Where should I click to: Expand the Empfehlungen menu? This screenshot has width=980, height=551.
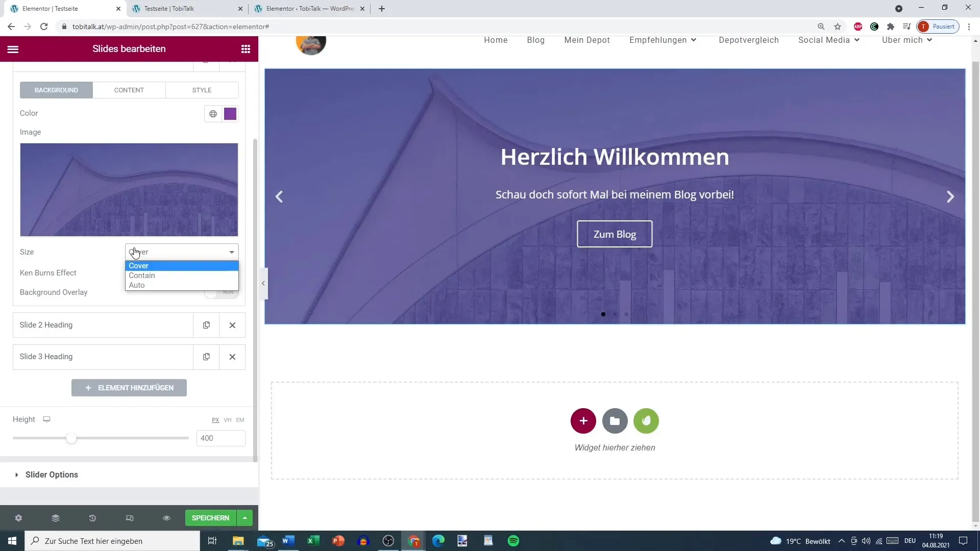(x=663, y=40)
